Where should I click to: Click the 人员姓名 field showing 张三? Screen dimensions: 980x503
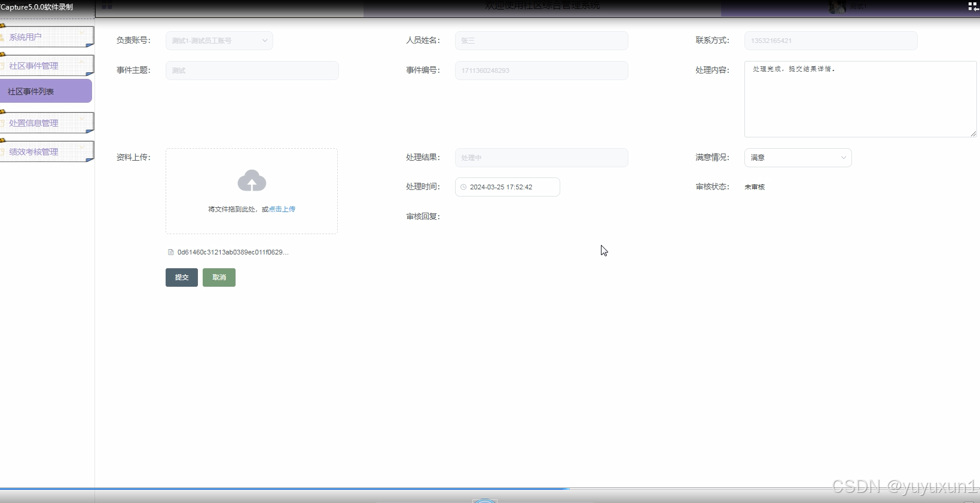[541, 41]
